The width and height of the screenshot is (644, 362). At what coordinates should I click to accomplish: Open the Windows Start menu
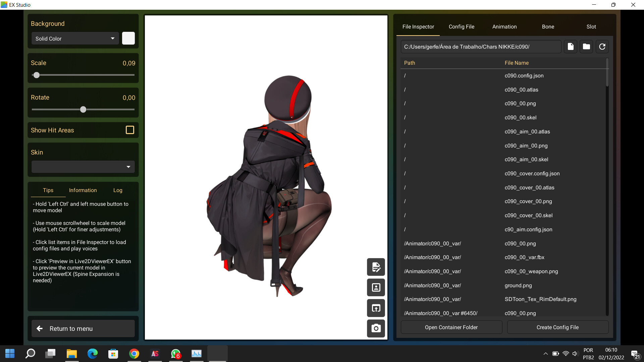pyautogui.click(x=10, y=354)
